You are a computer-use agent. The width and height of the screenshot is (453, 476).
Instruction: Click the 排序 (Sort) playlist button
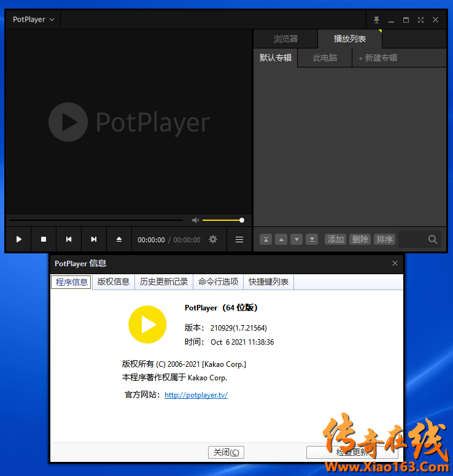tap(385, 239)
